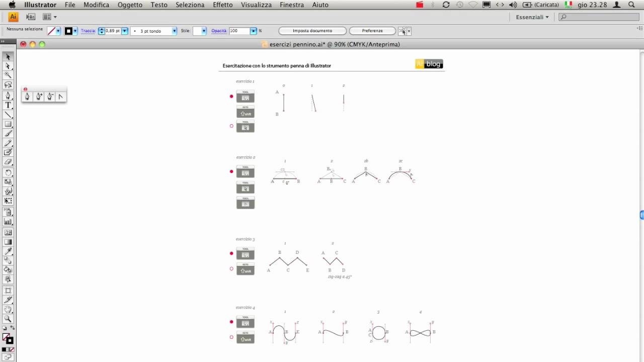
Task: Open the Opacità transparency panel link
Action: [x=219, y=31]
